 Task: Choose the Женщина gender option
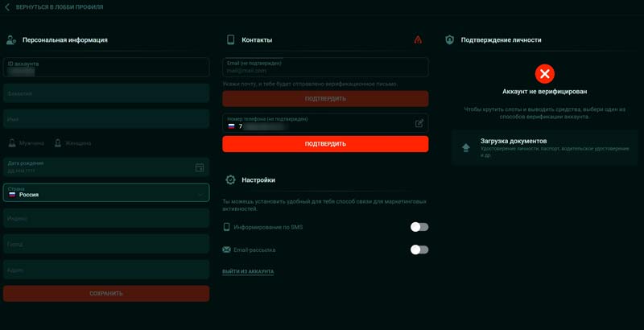[73, 143]
